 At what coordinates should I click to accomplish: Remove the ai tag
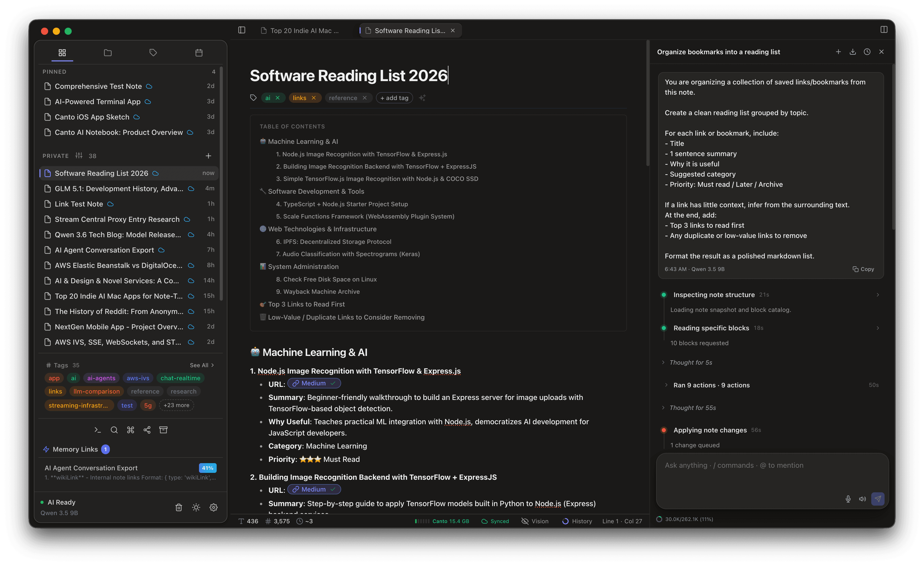(278, 98)
